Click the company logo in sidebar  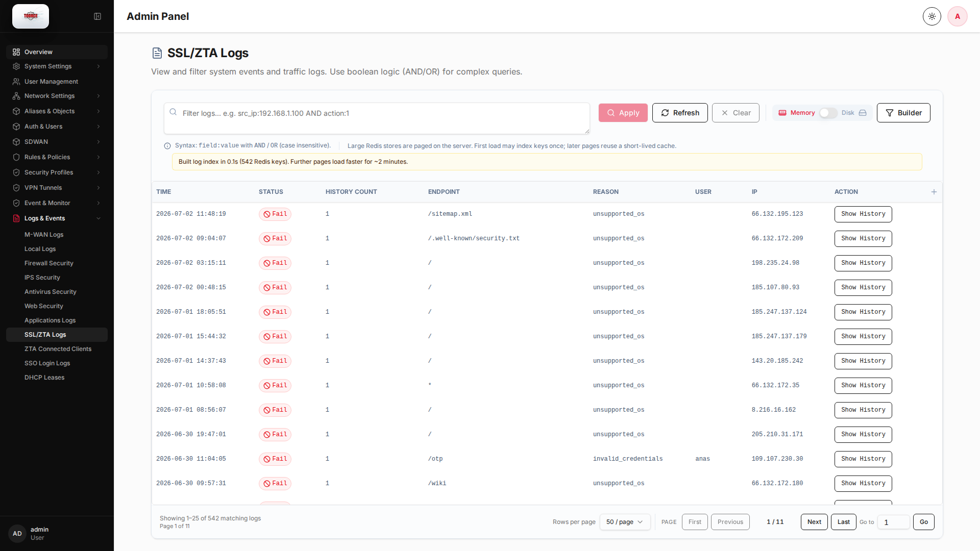31,16
